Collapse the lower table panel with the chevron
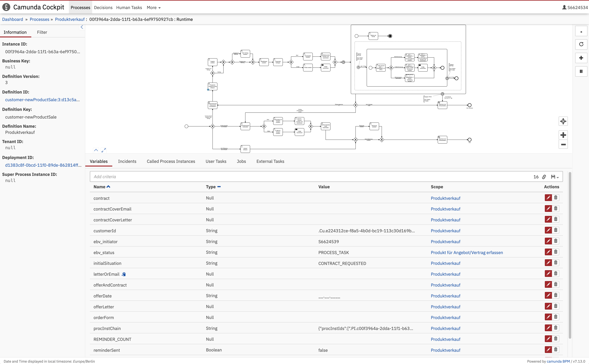Screen dimensions: 589x364 [x=96, y=150]
